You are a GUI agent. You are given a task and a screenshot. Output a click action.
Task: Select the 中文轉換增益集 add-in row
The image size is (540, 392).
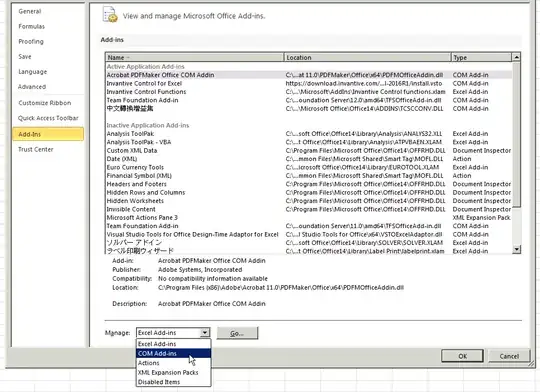tap(309, 109)
